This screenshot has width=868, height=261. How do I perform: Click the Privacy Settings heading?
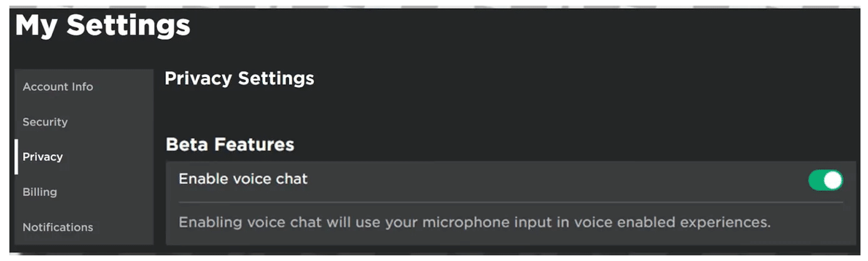[239, 79]
